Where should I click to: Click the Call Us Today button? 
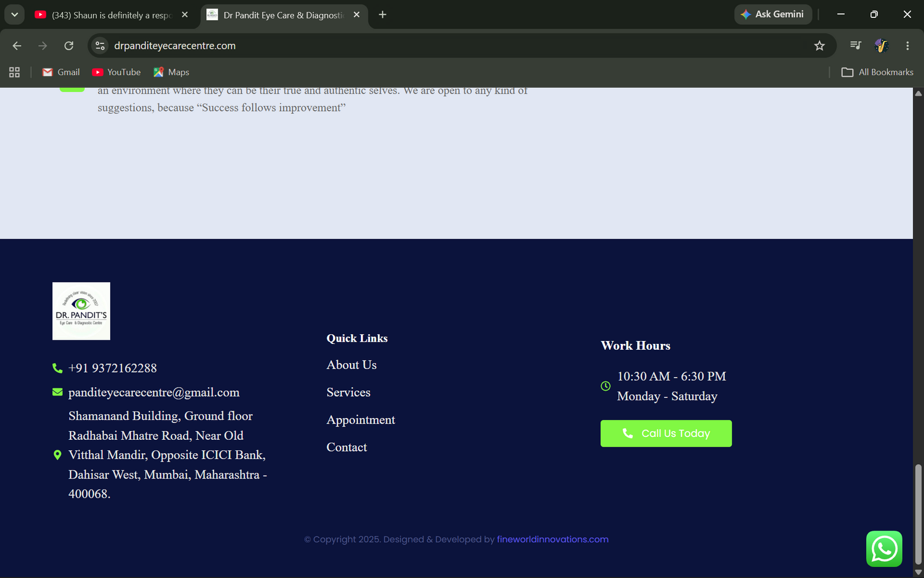[x=666, y=433]
